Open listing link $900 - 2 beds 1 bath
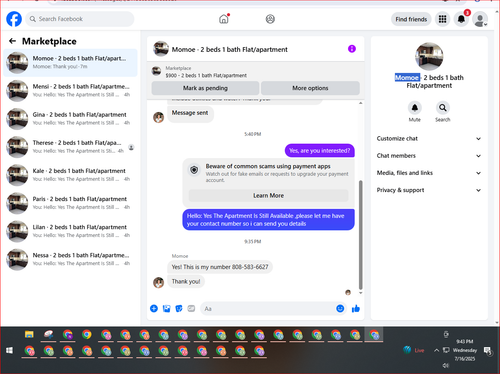This screenshot has height=374, width=500. pyautogui.click(x=206, y=75)
